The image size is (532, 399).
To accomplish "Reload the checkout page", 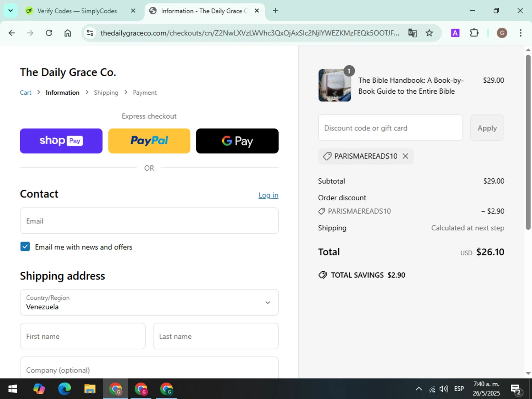I will pyautogui.click(x=49, y=33).
